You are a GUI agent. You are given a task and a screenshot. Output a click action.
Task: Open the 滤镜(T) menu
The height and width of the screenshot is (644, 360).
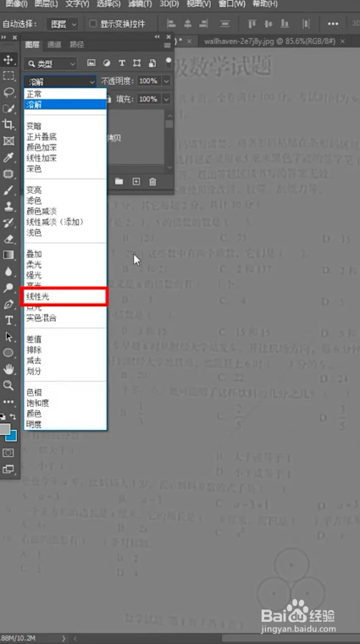141,4
